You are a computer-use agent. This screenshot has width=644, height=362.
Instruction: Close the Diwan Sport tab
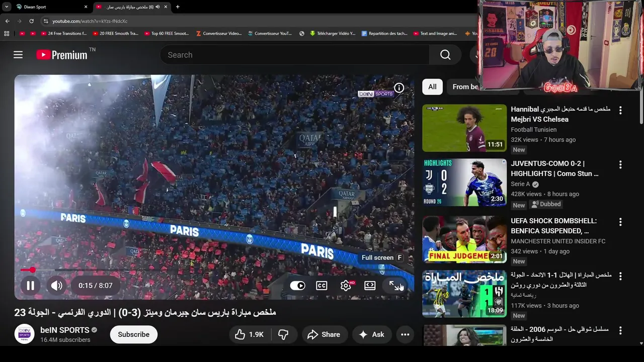86,7
